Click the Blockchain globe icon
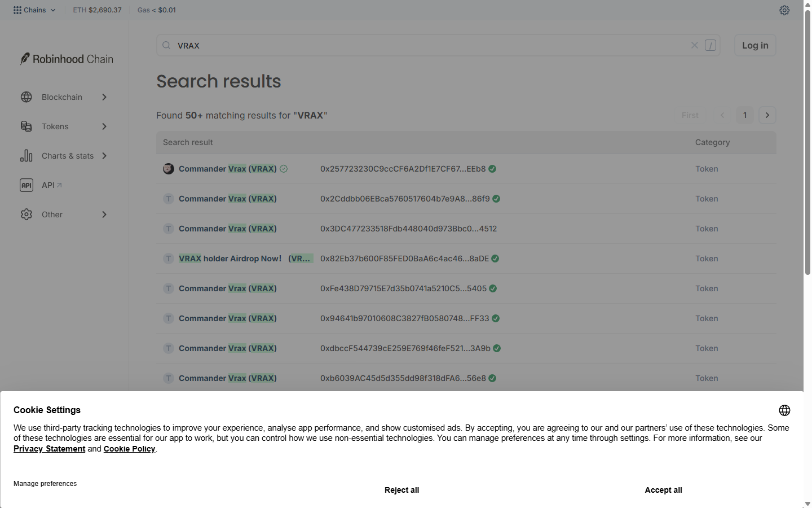The image size is (812, 508). (27, 97)
